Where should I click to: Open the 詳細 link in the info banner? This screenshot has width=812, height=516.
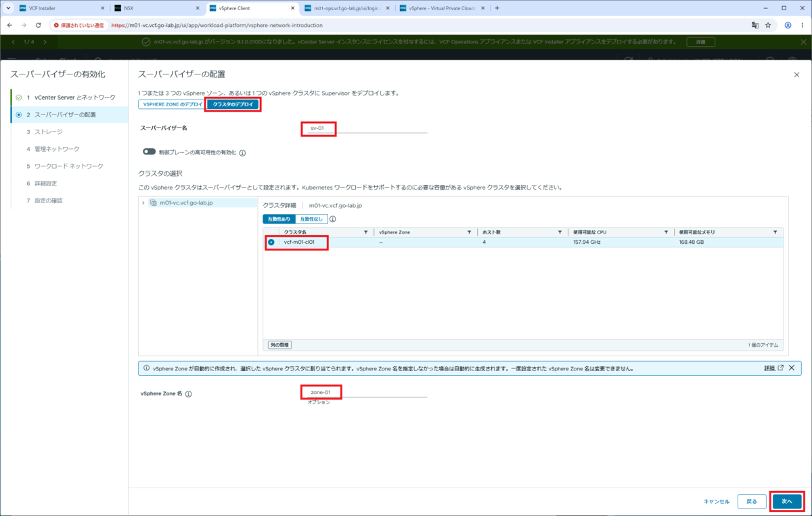(x=773, y=368)
